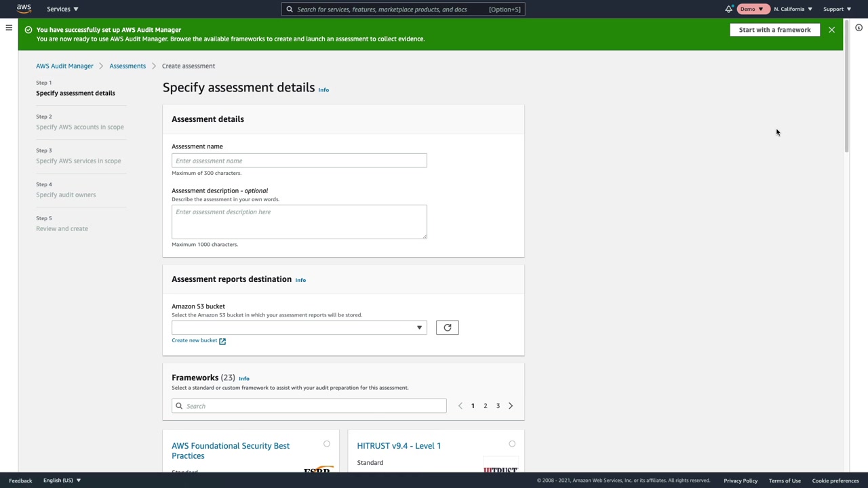Viewport: 868px width, 488px height.
Task: Click the Assessments breadcrumb link
Action: (x=127, y=66)
